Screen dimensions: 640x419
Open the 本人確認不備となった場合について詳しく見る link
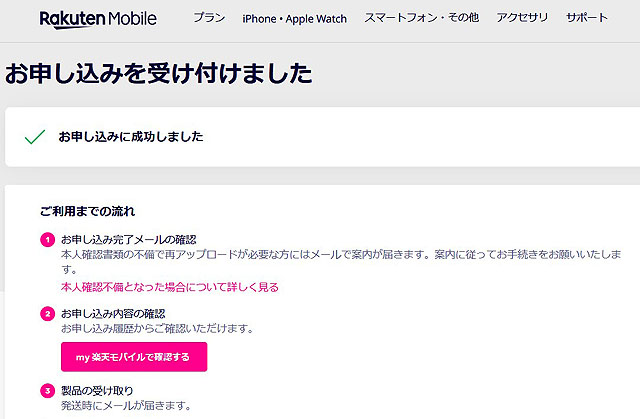[x=169, y=287]
